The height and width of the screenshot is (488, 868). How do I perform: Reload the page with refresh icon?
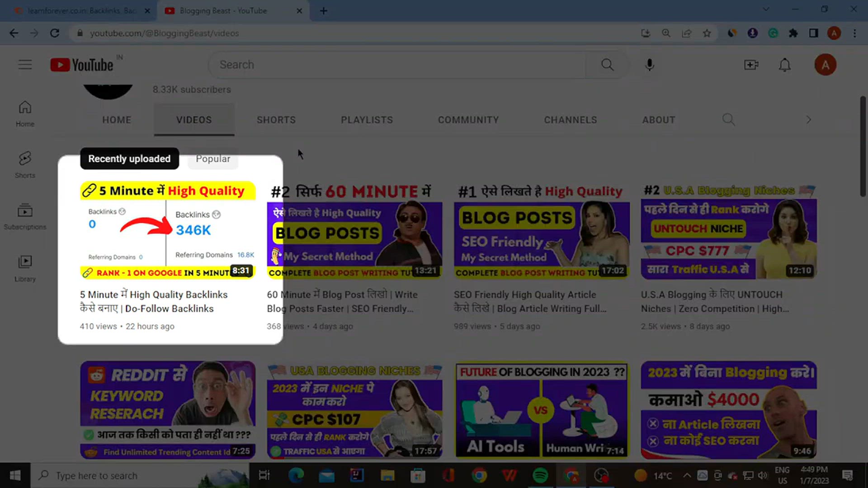pyautogui.click(x=55, y=33)
